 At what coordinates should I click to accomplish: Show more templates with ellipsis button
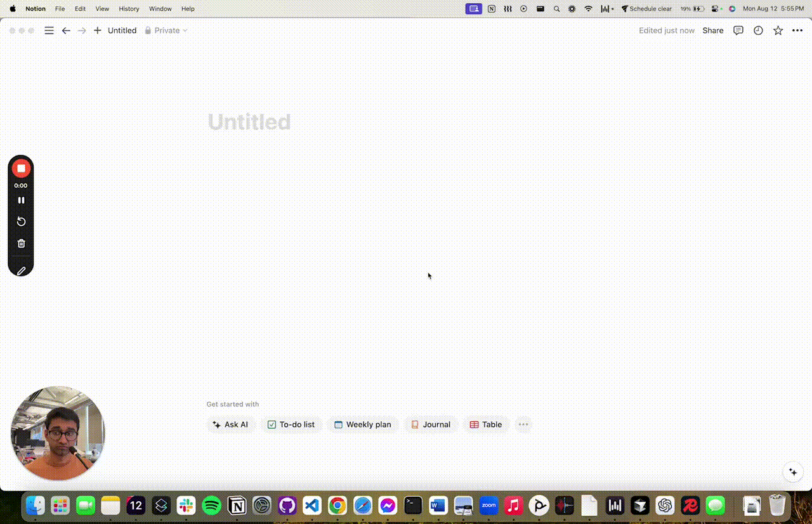[523, 424]
